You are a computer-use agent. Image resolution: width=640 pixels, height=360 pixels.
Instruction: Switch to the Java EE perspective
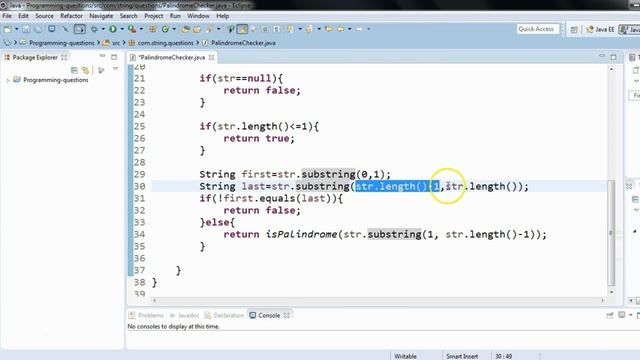(x=600, y=29)
